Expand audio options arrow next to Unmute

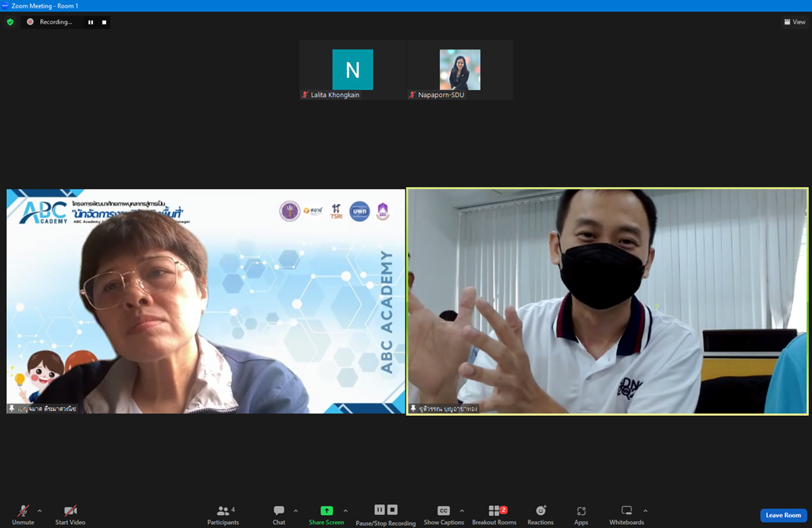[x=40, y=511]
